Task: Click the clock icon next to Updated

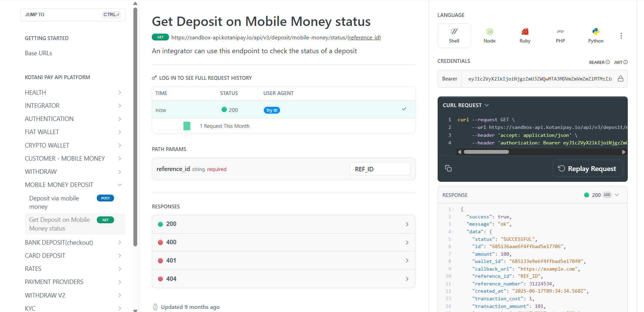Action: tap(155, 307)
